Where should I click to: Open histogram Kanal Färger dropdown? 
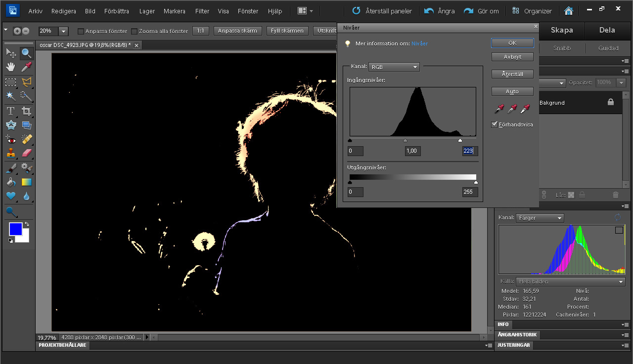(x=540, y=218)
